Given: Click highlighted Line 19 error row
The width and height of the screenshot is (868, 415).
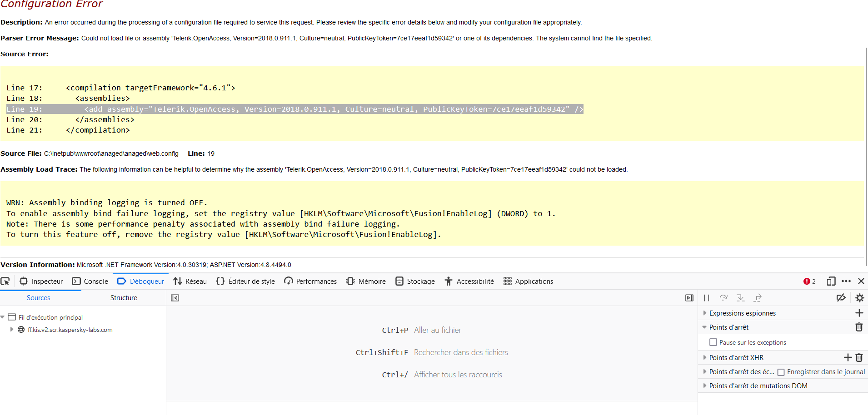Looking at the screenshot, I should (x=295, y=109).
